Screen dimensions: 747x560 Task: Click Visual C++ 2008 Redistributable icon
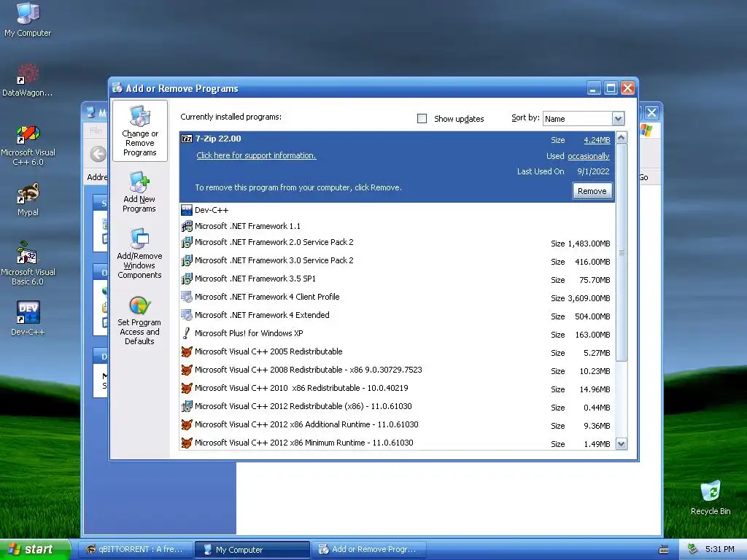click(x=187, y=370)
